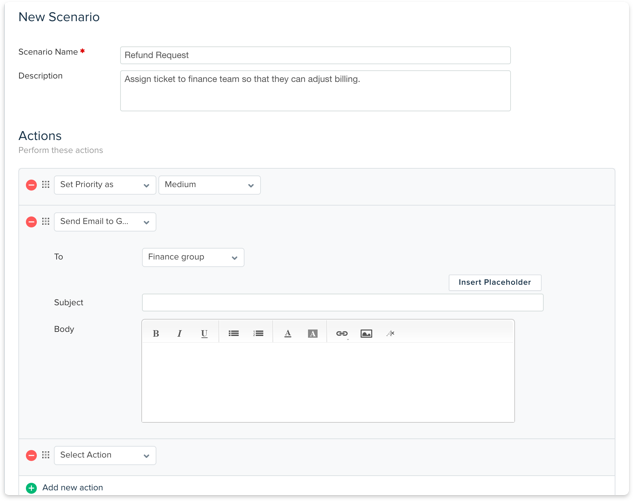Insert a bulleted list in body

(234, 333)
